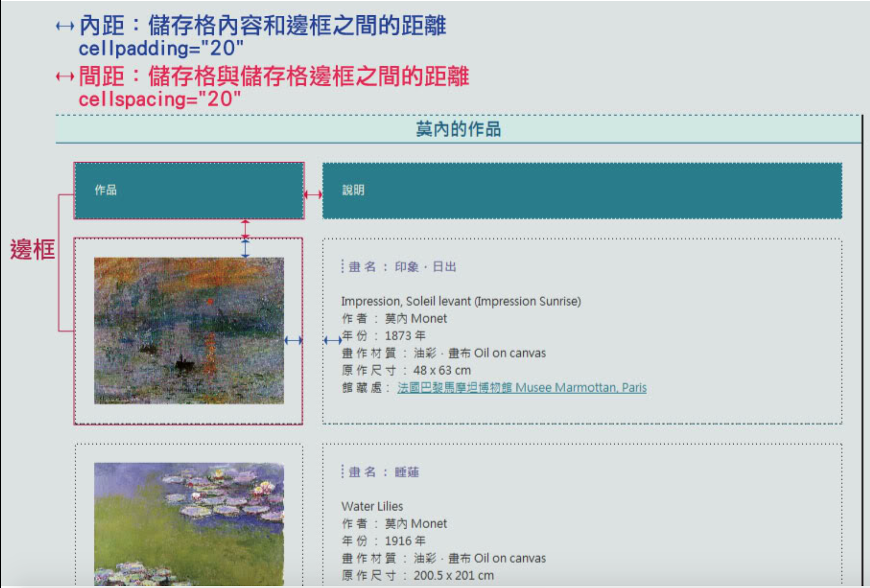This screenshot has height=588, width=870.
Task: Click the cellpadding="20" code text
Action: (x=161, y=49)
